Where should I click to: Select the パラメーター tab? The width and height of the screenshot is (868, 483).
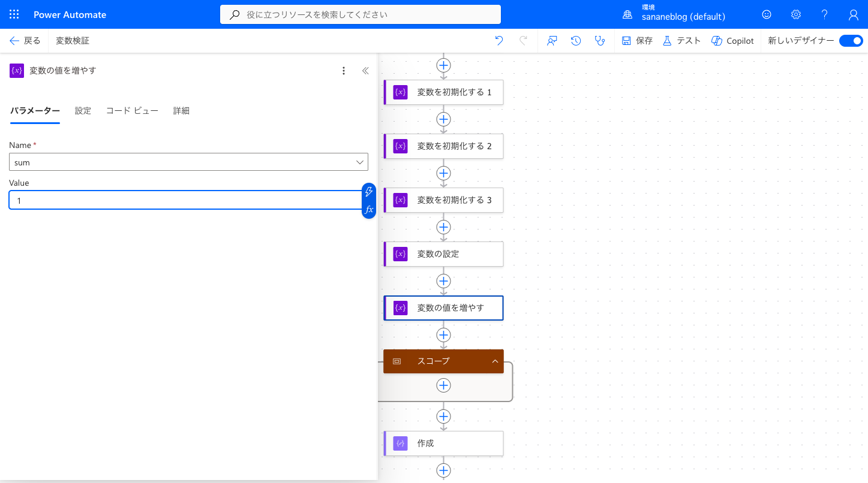pos(35,111)
